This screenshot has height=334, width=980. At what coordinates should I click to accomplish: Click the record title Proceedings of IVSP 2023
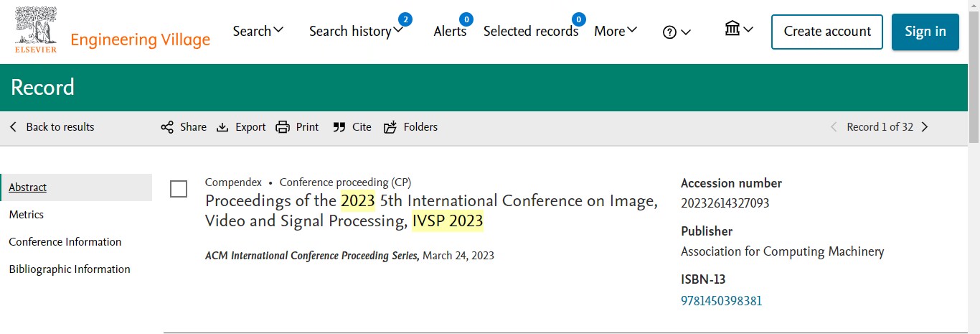pos(431,210)
